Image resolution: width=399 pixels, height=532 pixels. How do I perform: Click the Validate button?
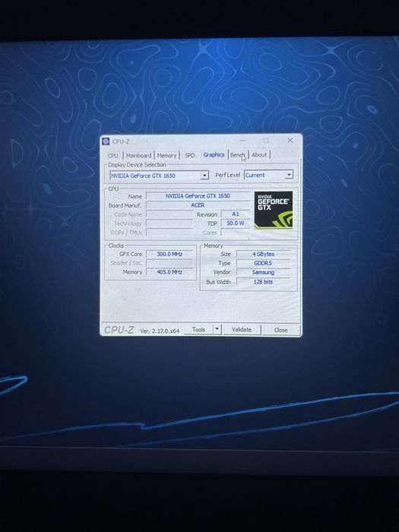[x=242, y=329]
